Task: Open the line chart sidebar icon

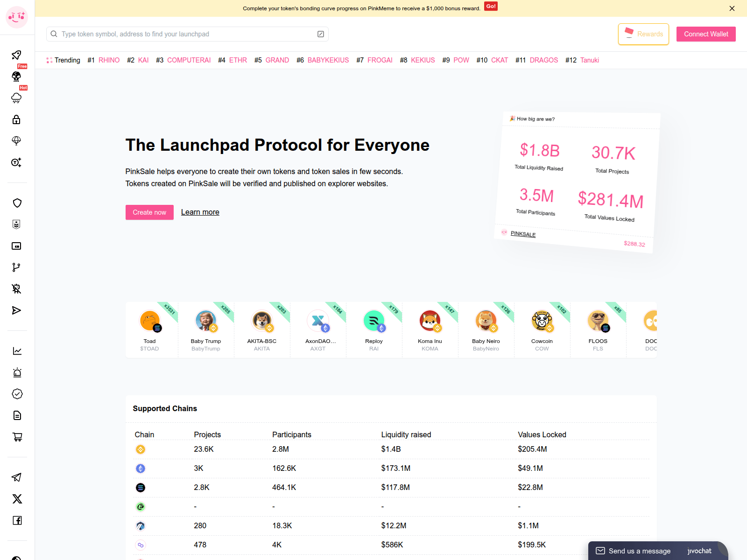Action: [x=17, y=351]
